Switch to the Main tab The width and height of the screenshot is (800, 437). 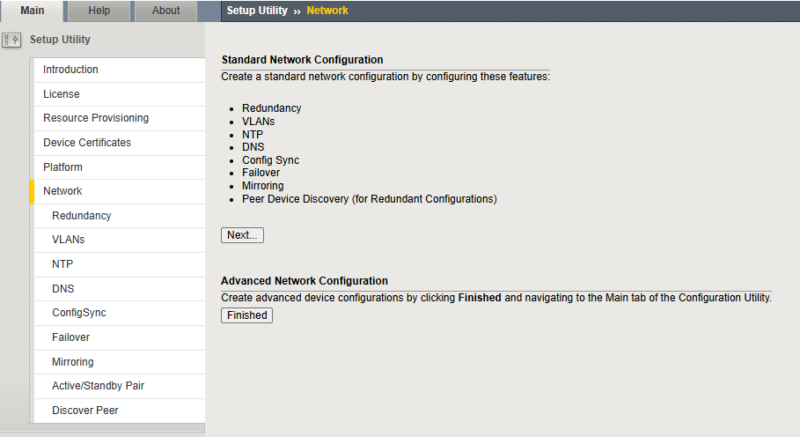[x=32, y=11]
